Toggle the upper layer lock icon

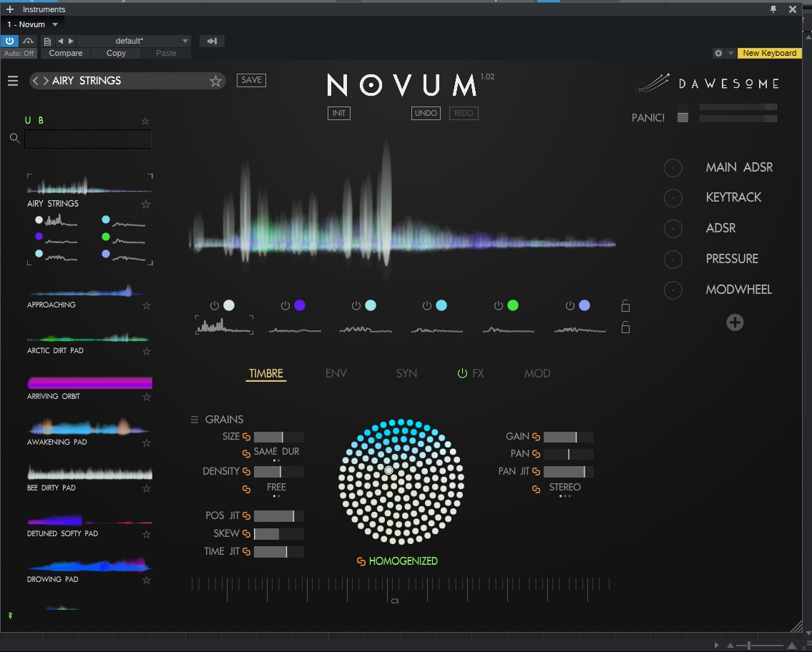pyautogui.click(x=625, y=306)
